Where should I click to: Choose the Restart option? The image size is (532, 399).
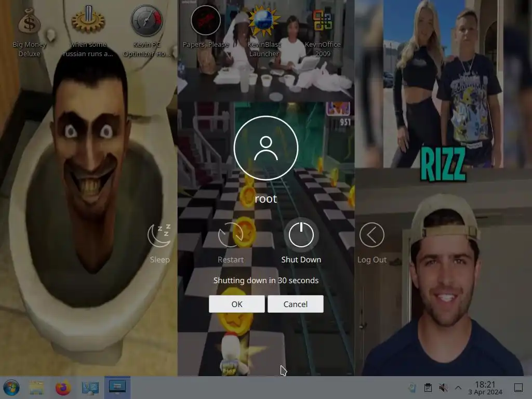click(x=231, y=243)
